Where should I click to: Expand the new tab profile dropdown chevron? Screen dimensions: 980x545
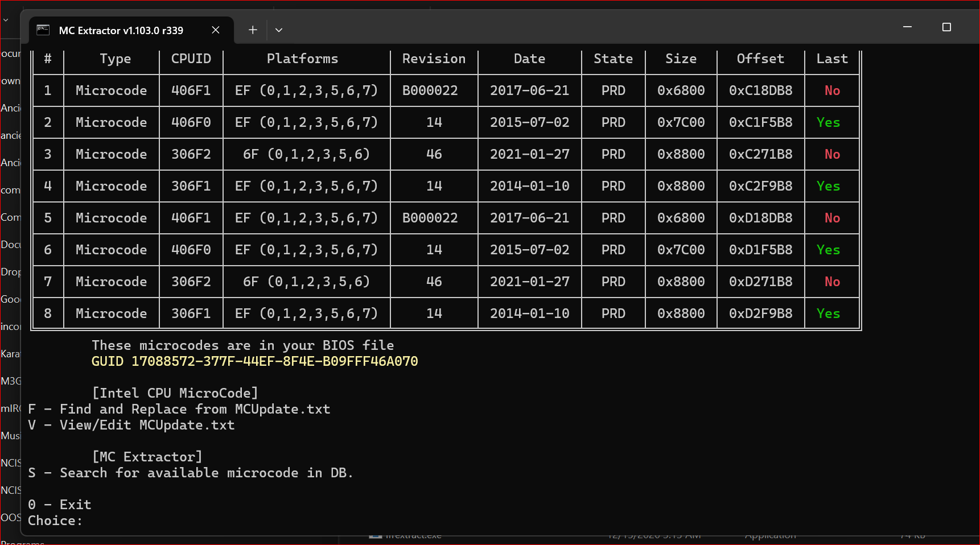point(279,30)
